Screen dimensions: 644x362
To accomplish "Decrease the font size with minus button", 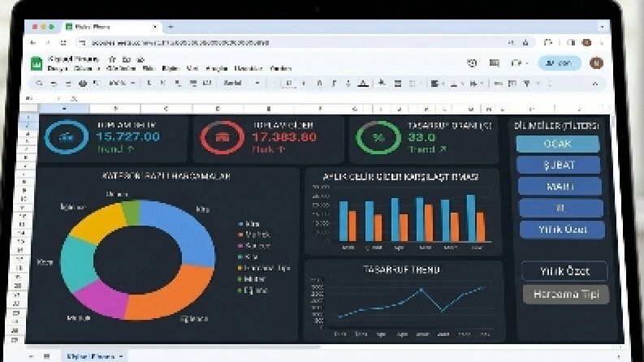I will [x=273, y=84].
